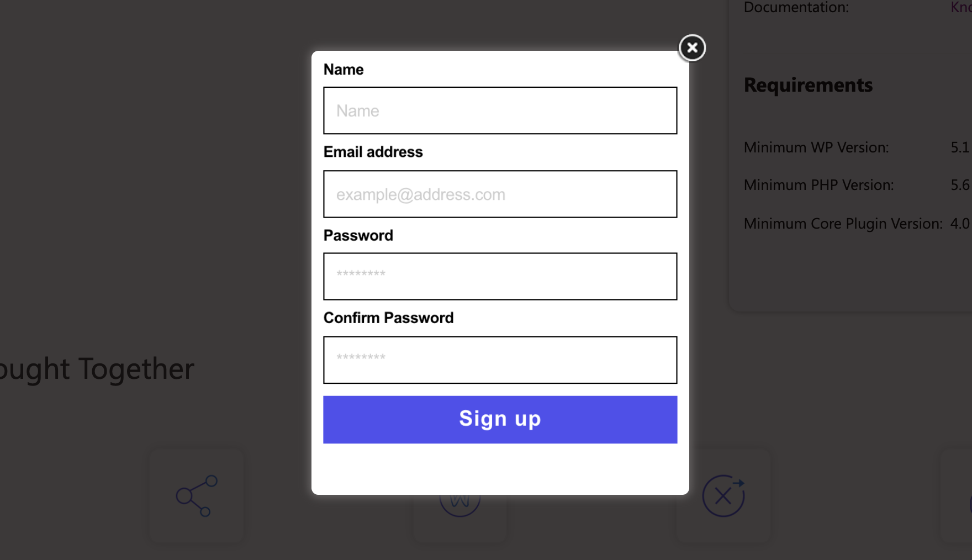The height and width of the screenshot is (560, 972).
Task: Open the Documentation knowledge base link
Action: coord(961,7)
